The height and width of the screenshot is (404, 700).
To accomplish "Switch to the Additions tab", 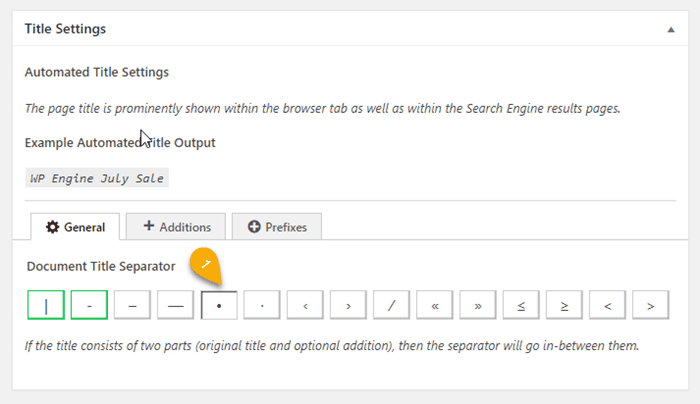I will 176,227.
